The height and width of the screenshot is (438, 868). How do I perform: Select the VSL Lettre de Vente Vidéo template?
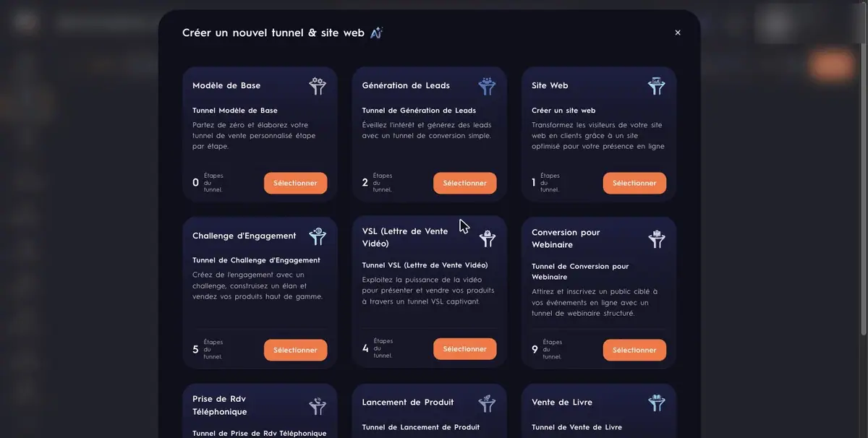tap(464, 348)
